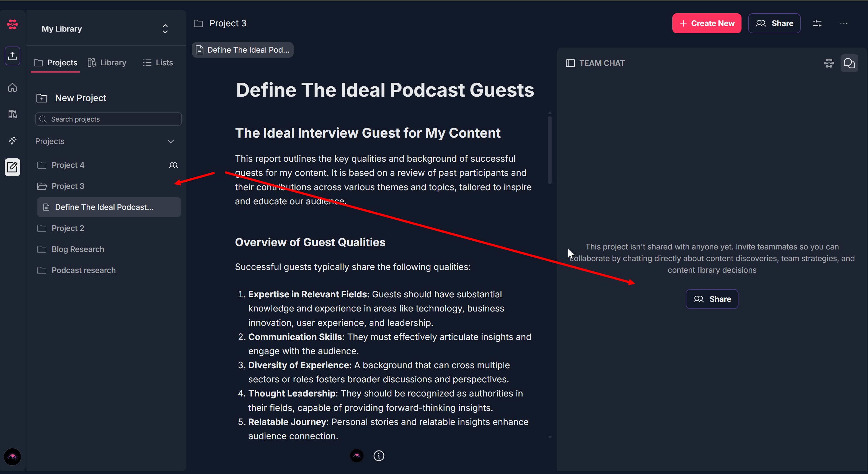The image size is (868, 474).
Task: Toggle the Team Chat panel sidebar icon
Action: (x=570, y=63)
